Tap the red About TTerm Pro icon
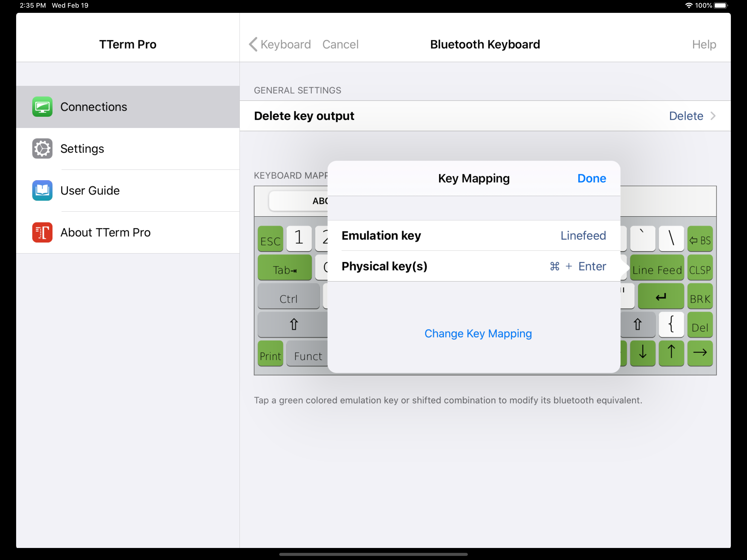 tap(42, 232)
